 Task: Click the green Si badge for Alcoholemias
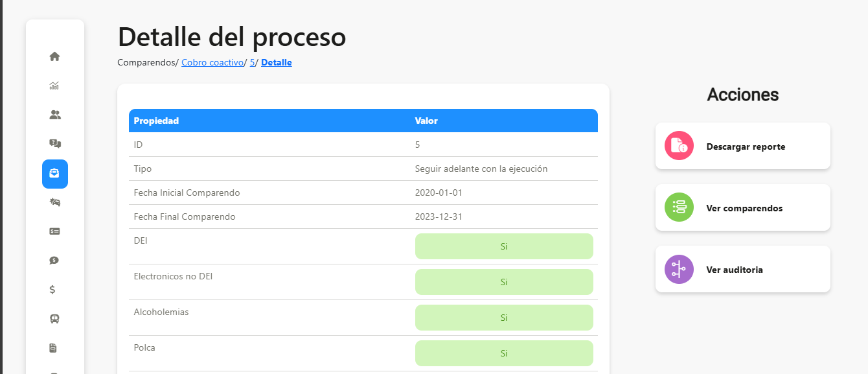click(x=504, y=318)
